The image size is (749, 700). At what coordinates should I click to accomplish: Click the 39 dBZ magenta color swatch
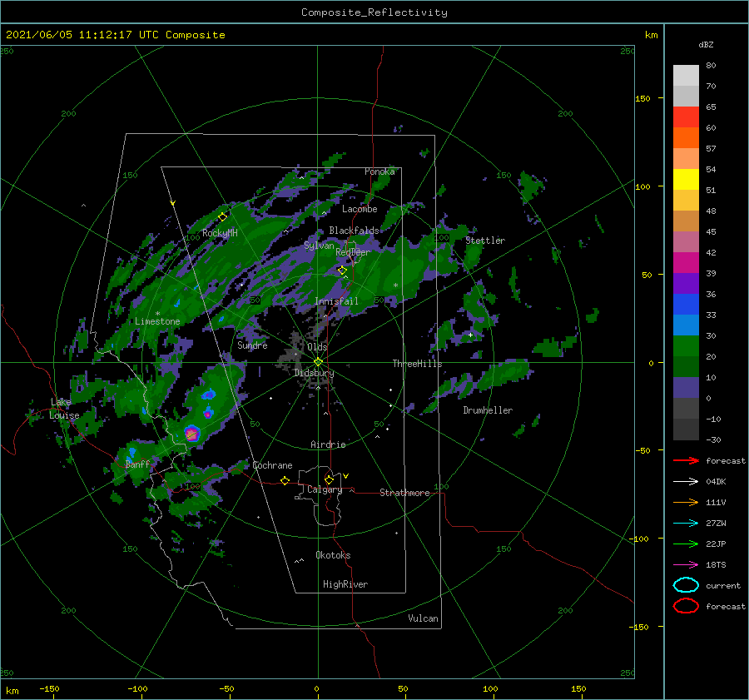[686, 263]
